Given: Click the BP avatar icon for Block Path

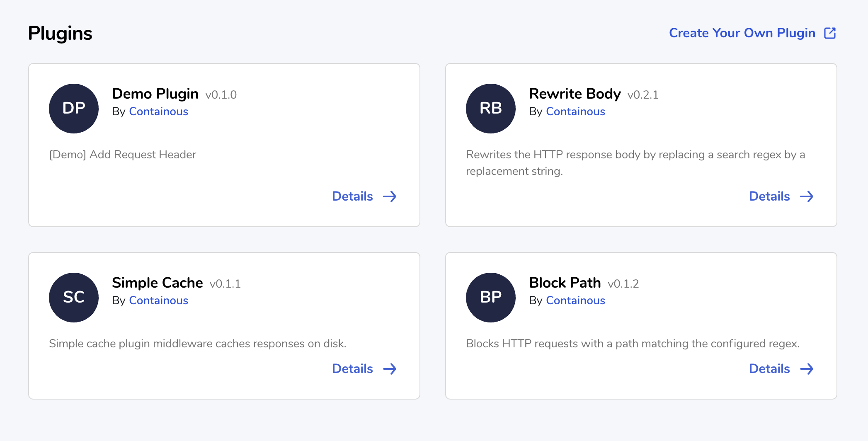Looking at the screenshot, I should (x=490, y=297).
